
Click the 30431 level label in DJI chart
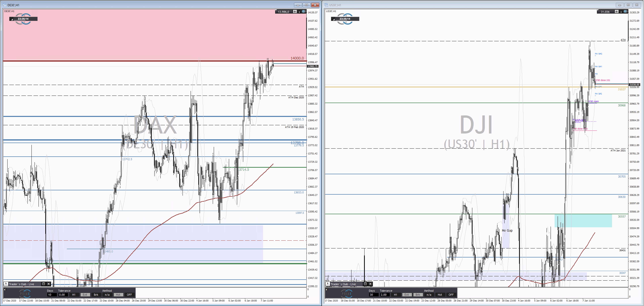pos(622,250)
